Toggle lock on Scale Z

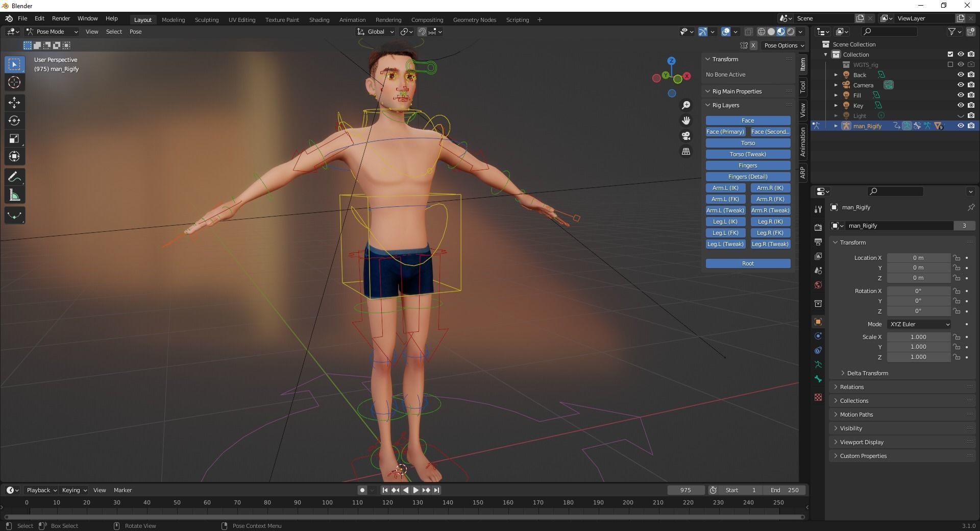(x=957, y=357)
